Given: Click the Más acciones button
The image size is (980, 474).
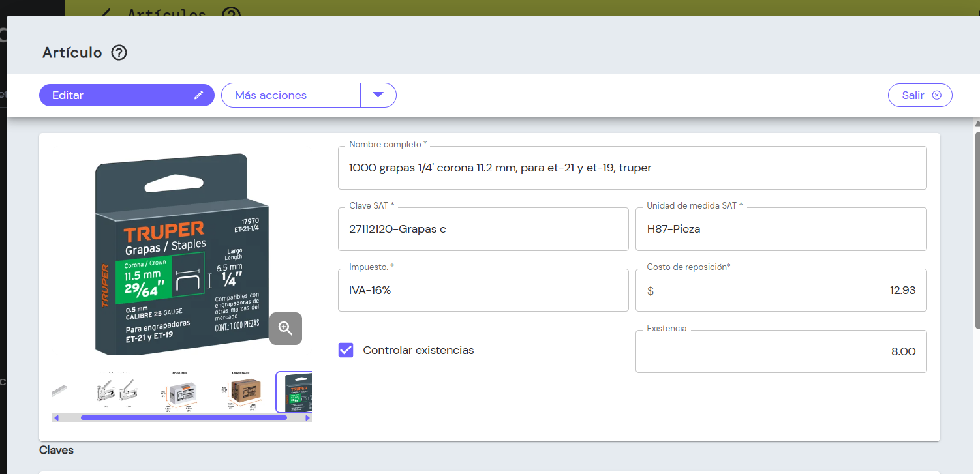Looking at the screenshot, I should point(291,95).
